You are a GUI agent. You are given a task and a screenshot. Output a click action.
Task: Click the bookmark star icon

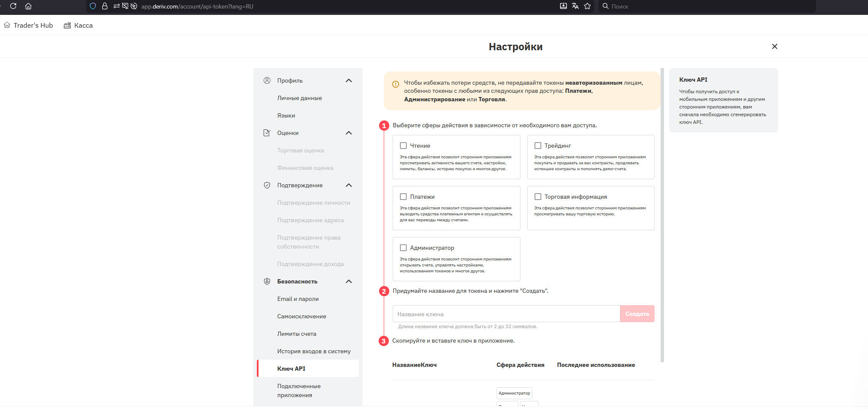(587, 6)
